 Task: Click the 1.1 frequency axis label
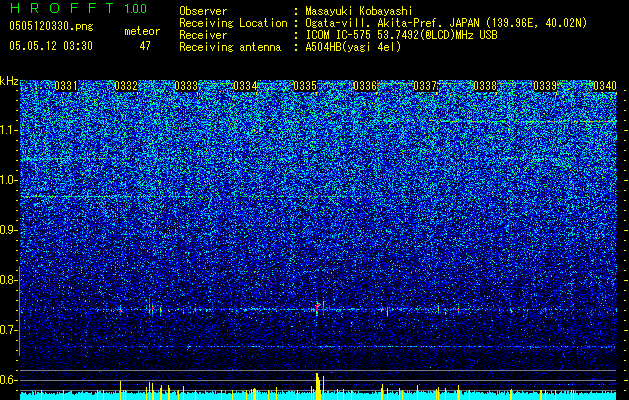(9, 130)
